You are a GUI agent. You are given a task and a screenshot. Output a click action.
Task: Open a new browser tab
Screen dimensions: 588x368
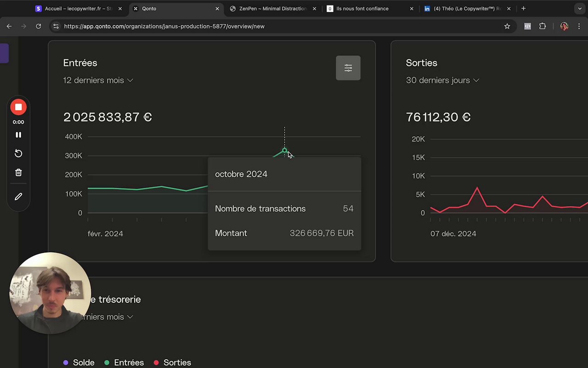pyautogui.click(x=523, y=8)
